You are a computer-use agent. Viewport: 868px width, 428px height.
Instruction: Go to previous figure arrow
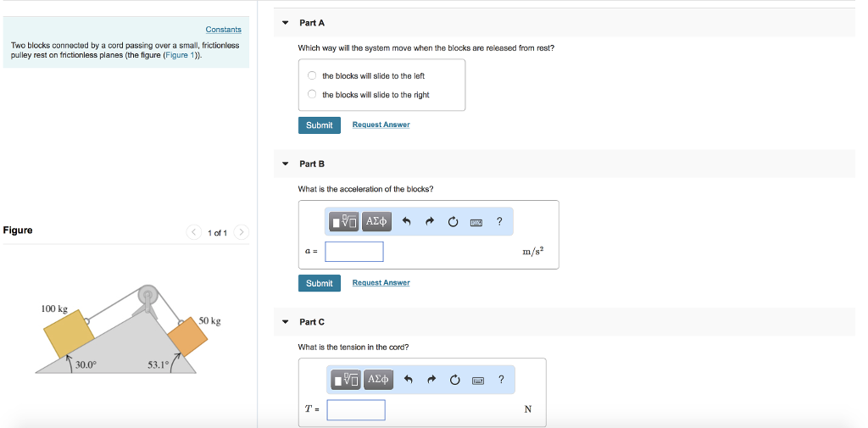point(194,232)
